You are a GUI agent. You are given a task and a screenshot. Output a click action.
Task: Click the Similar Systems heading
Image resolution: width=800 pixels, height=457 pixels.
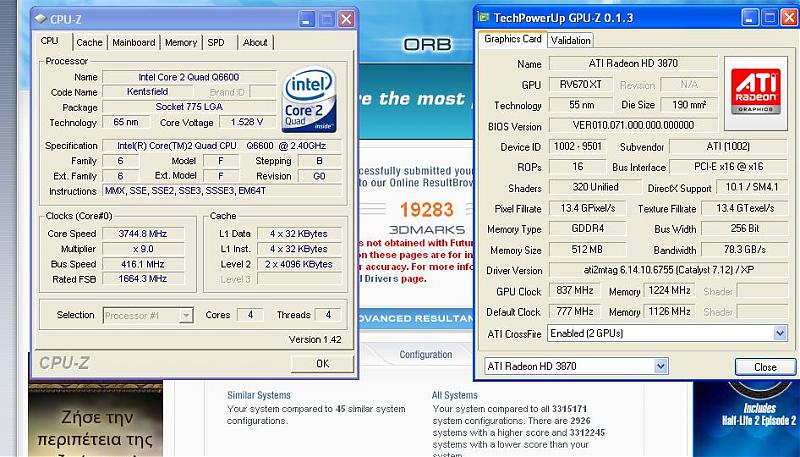259,395
